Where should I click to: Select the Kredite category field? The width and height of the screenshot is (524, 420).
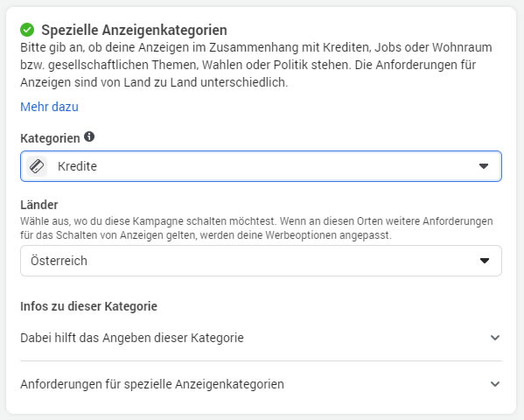coord(261,166)
